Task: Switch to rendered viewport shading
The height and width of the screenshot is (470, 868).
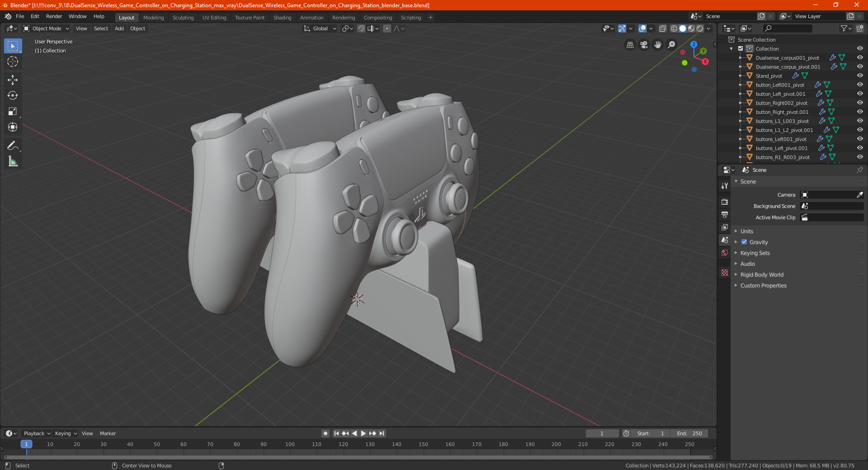Action: pos(700,28)
